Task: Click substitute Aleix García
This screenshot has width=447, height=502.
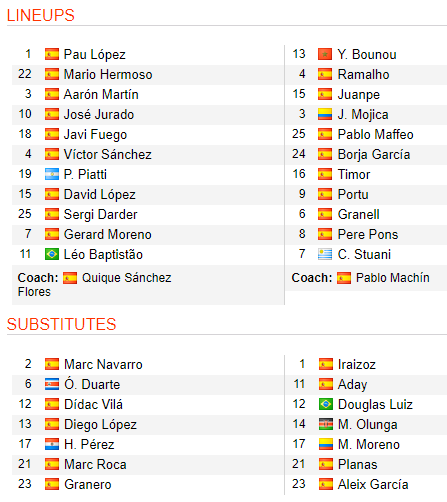Action: coord(373,484)
